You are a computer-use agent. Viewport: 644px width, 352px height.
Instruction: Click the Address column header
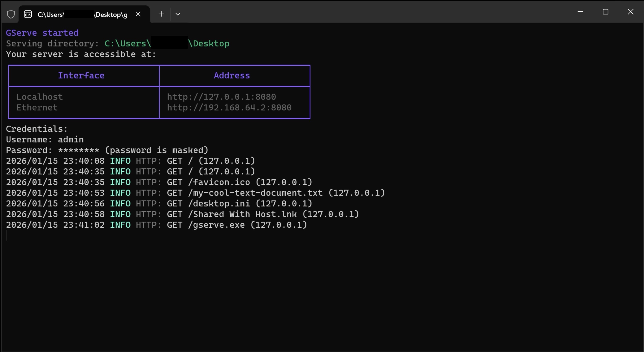coord(232,76)
